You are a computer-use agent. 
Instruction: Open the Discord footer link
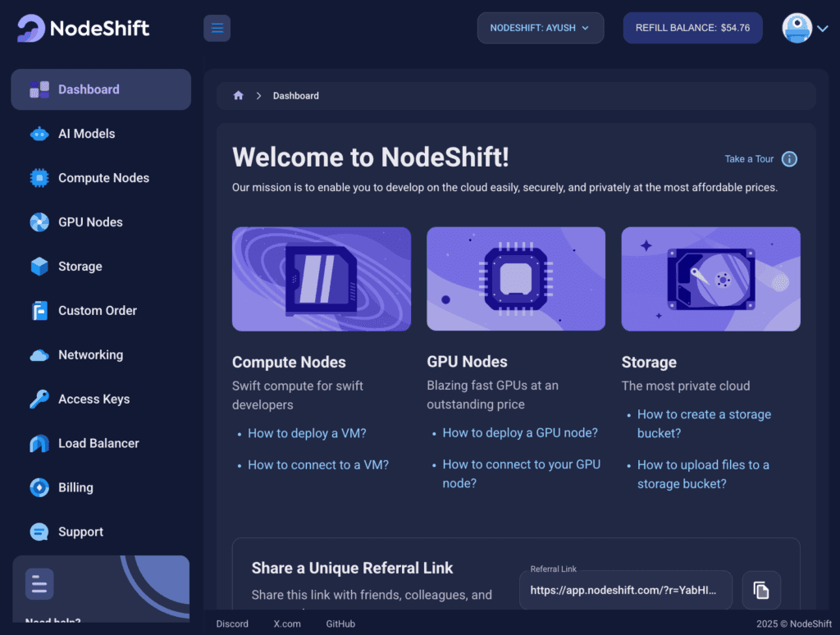232,624
